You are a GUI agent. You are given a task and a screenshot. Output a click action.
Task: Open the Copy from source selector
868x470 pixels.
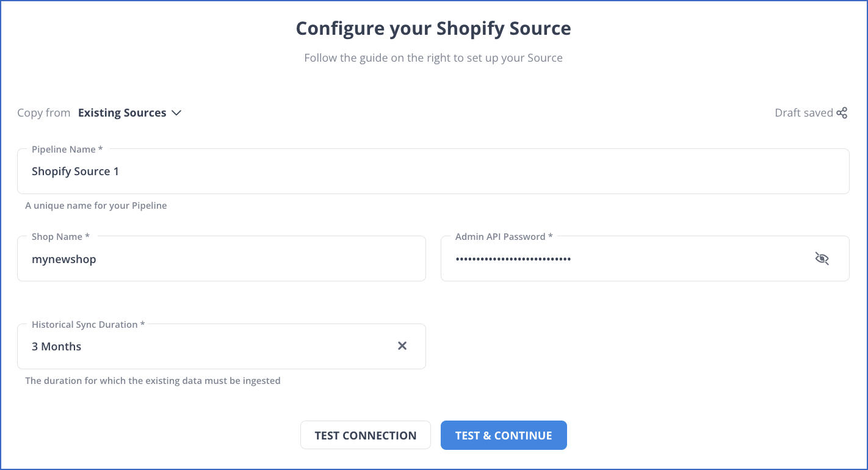click(x=130, y=112)
